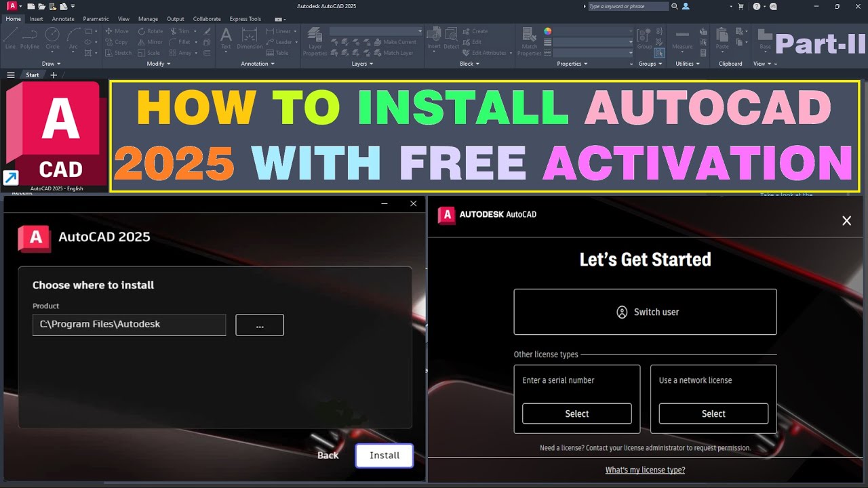The image size is (868, 488).
Task: Click Edit Attributes in Block panel
Action: (x=484, y=53)
